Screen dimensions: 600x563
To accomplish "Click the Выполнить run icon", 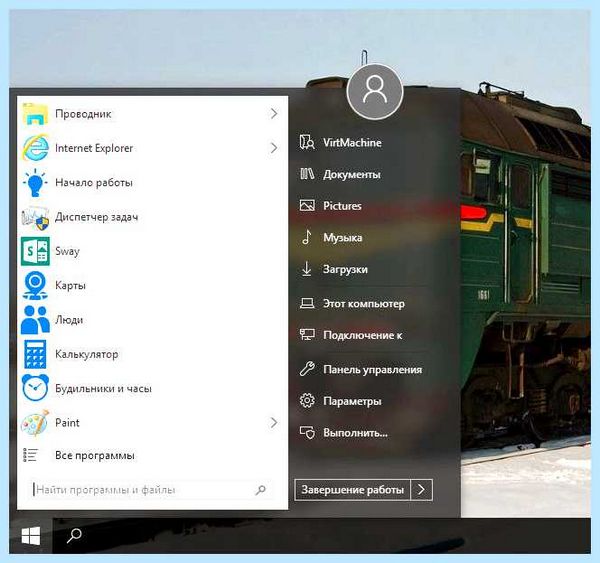I will [x=307, y=432].
